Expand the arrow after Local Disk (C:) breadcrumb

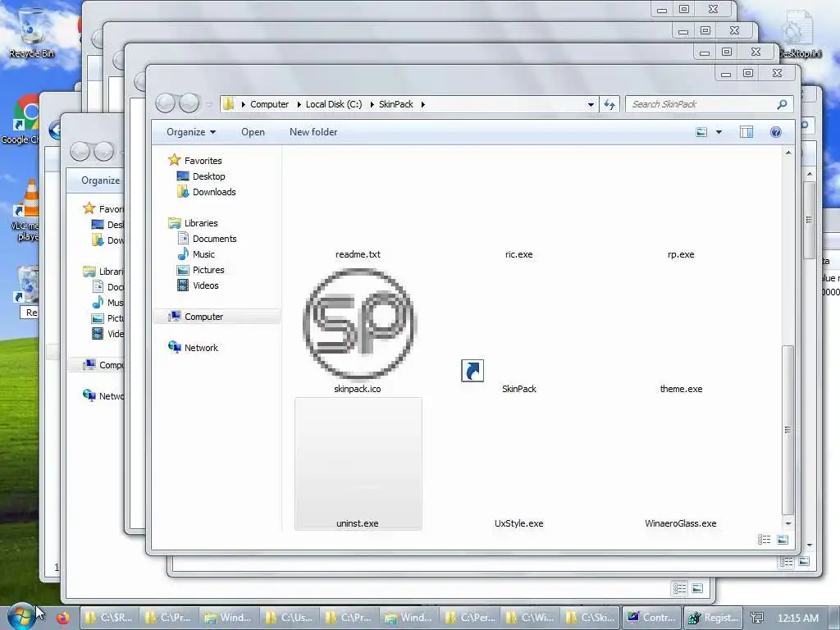click(x=372, y=104)
